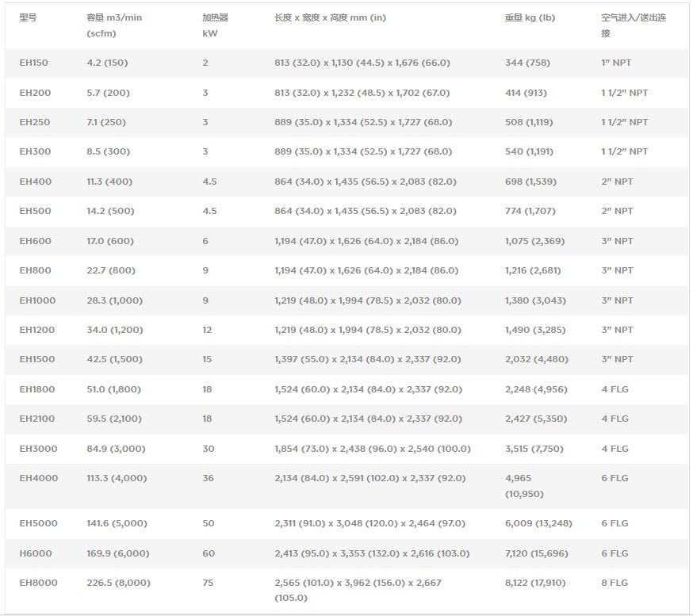Select the 75 kW heater value

tap(208, 583)
